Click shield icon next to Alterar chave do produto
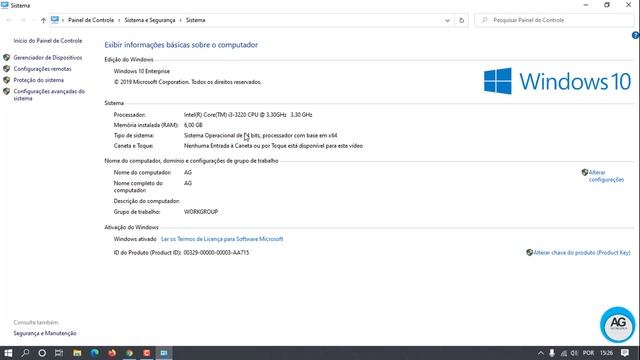 (x=529, y=253)
